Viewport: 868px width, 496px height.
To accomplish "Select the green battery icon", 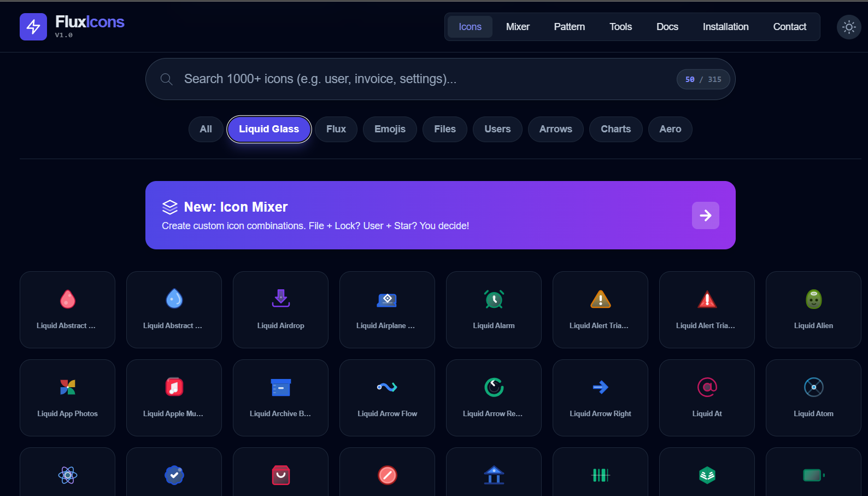I will point(813,475).
